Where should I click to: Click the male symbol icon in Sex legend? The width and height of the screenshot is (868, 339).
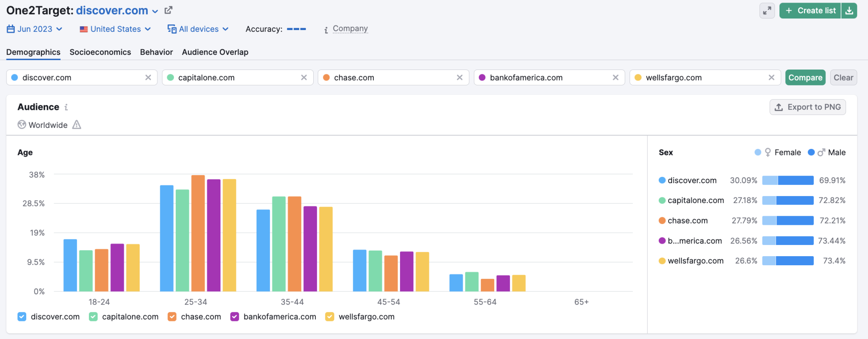[x=821, y=152]
